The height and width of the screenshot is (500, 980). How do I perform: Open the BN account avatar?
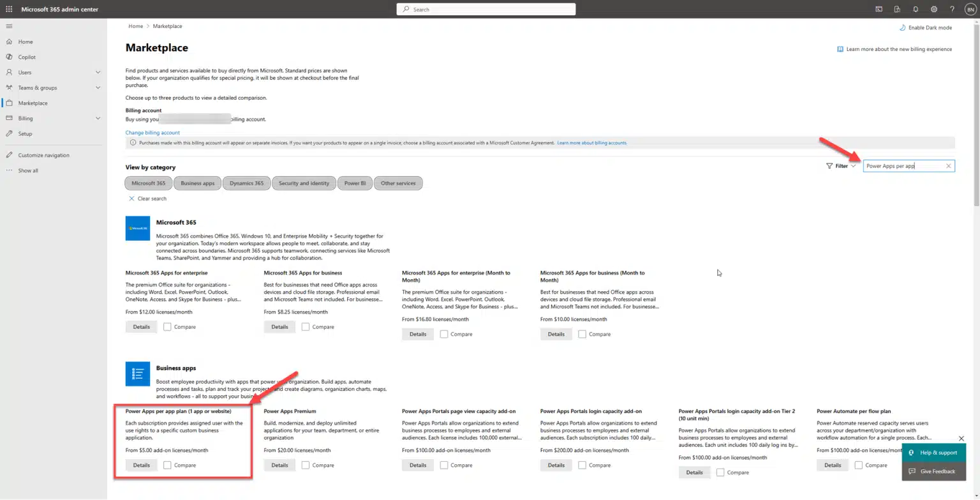(970, 10)
